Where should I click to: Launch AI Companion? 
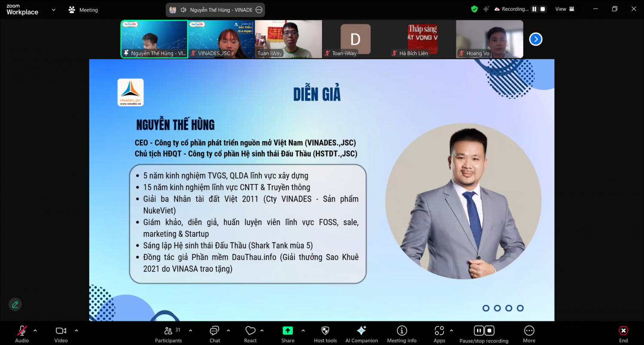point(361,334)
